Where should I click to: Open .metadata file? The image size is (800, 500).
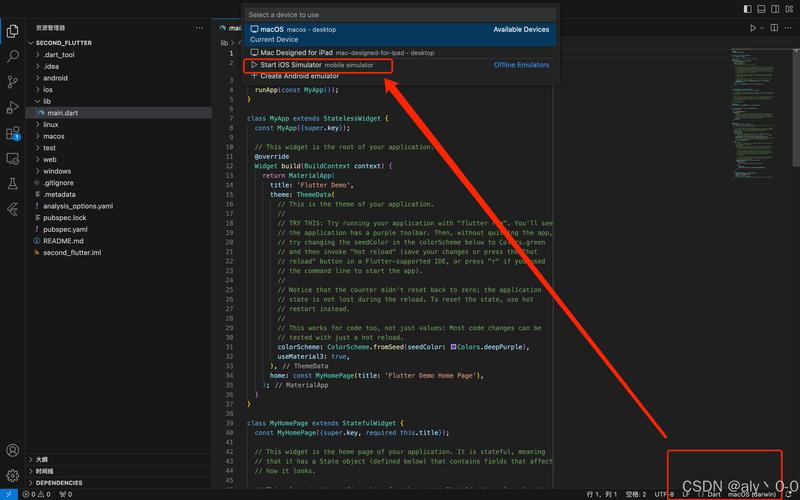tap(118, 194)
